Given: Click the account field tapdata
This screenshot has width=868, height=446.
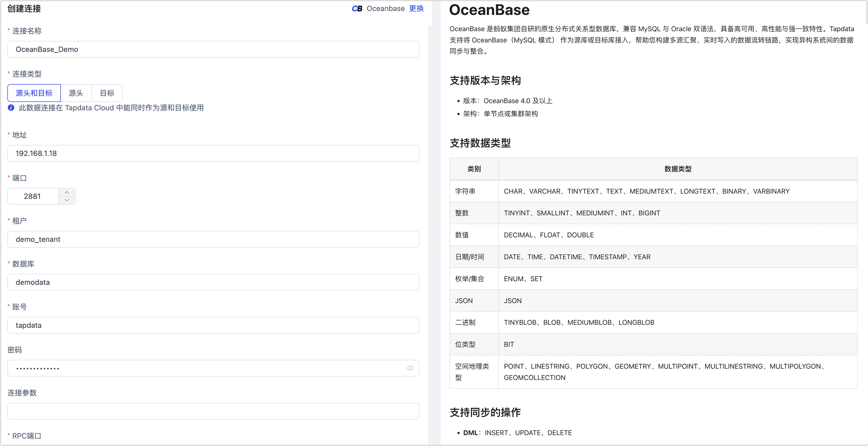Looking at the screenshot, I should click(213, 325).
